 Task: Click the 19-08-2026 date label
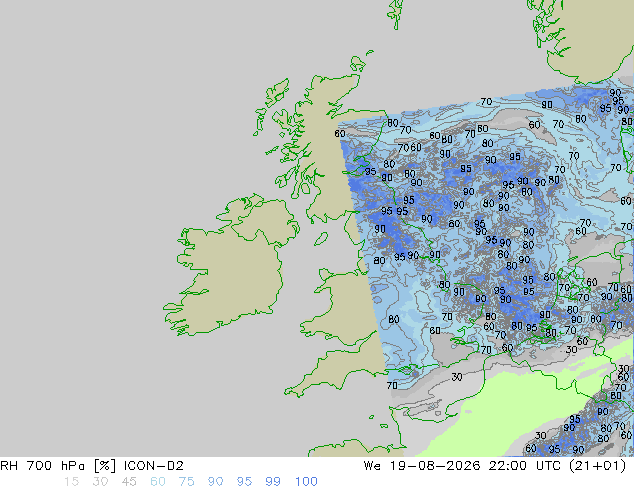coord(435,466)
